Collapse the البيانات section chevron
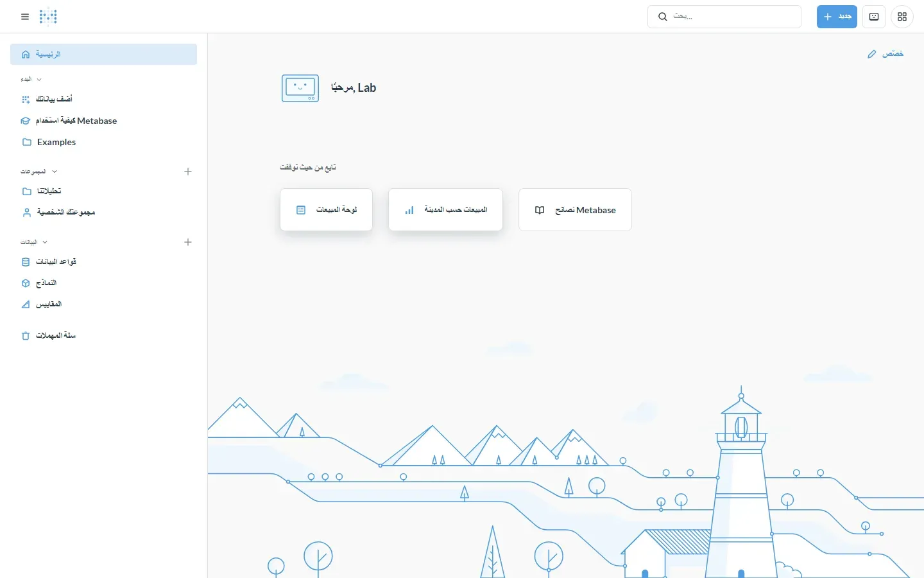Image resolution: width=924 pixels, height=578 pixels. [x=45, y=242]
